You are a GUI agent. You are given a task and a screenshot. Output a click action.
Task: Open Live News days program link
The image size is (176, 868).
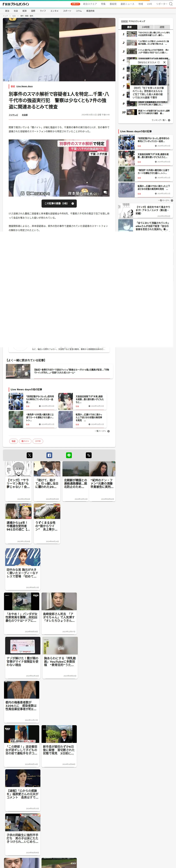click(25, 86)
